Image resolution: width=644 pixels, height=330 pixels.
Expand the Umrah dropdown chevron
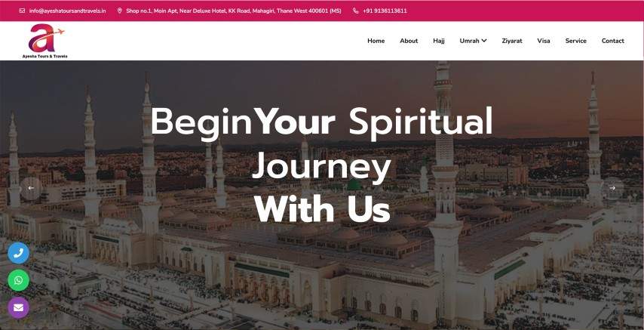(484, 40)
